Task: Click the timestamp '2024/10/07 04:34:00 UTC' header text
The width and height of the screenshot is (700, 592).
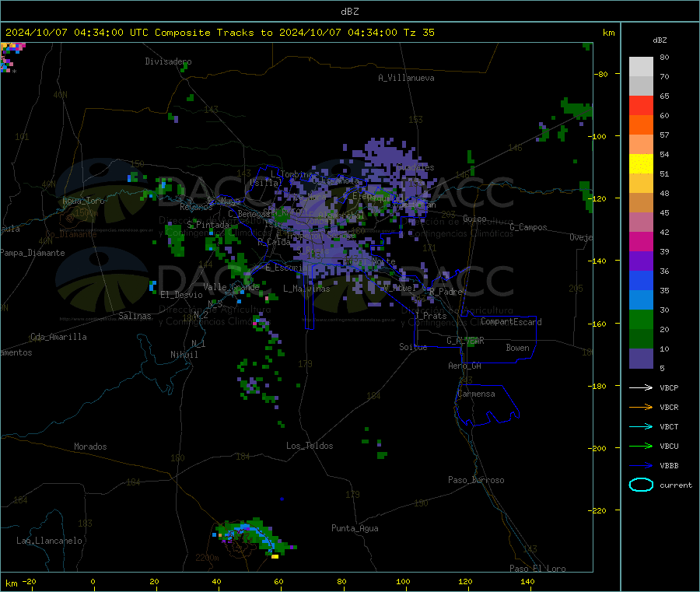Action: coord(77,33)
